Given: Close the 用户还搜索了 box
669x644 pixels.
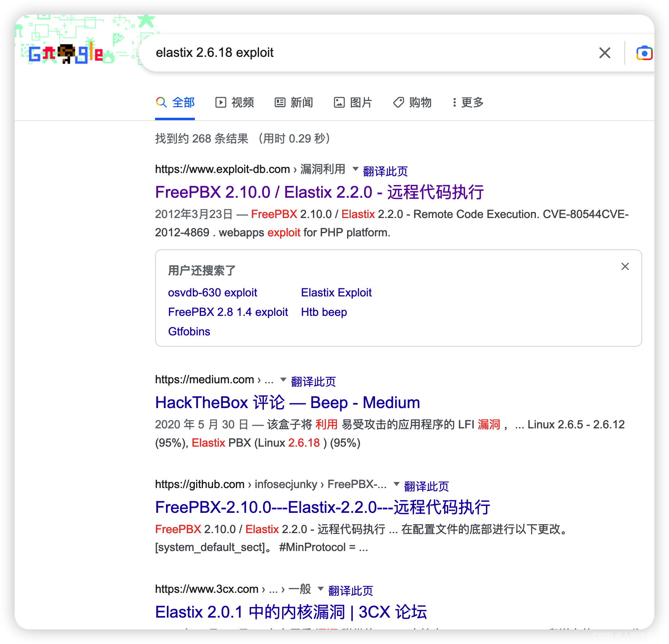Looking at the screenshot, I should point(625,266).
